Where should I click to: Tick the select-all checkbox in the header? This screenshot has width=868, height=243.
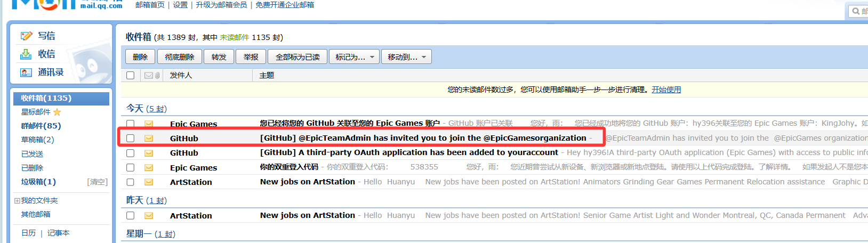(130, 75)
